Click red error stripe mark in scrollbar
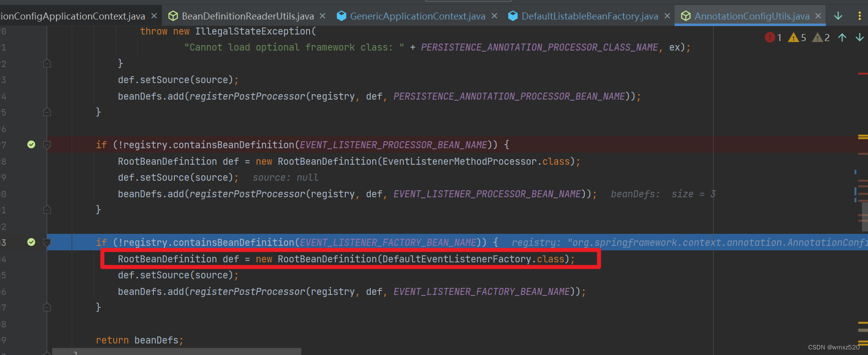 863,74
